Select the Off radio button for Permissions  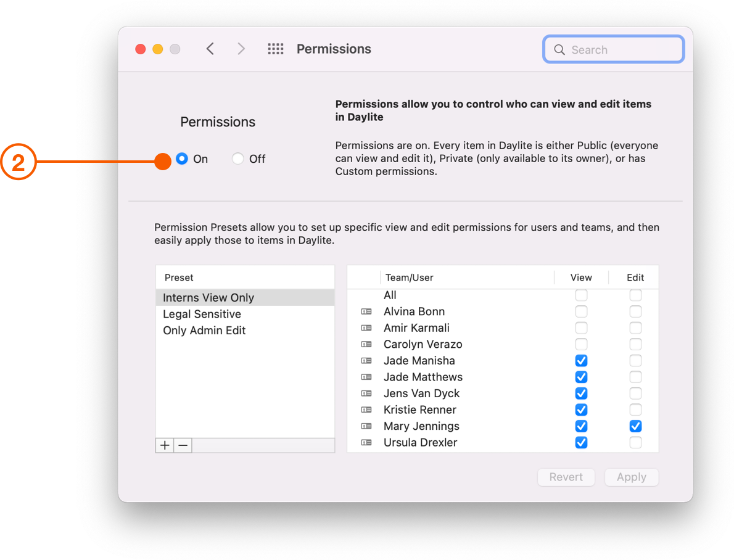coord(238,159)
